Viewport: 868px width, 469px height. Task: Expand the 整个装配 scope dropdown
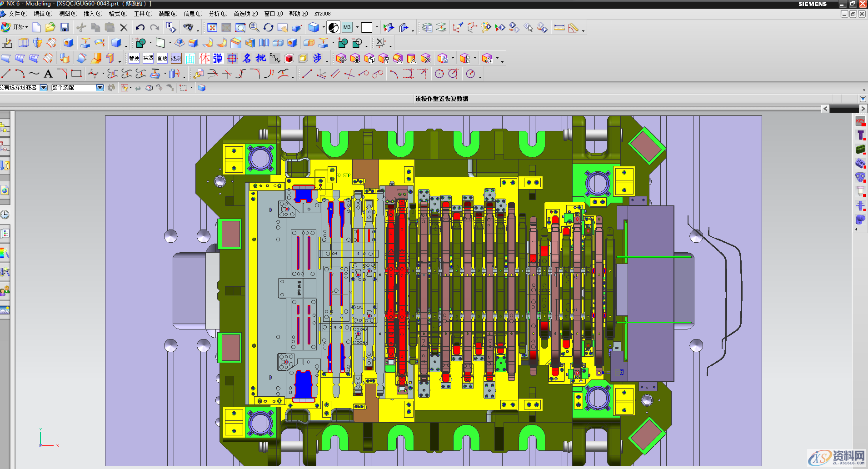[x=100, y=88]
